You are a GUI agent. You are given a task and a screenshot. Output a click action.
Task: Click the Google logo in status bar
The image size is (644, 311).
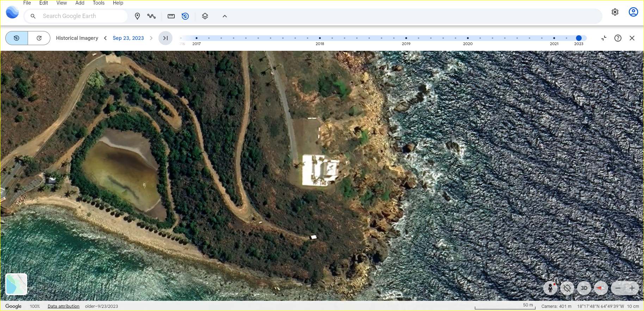13,306
